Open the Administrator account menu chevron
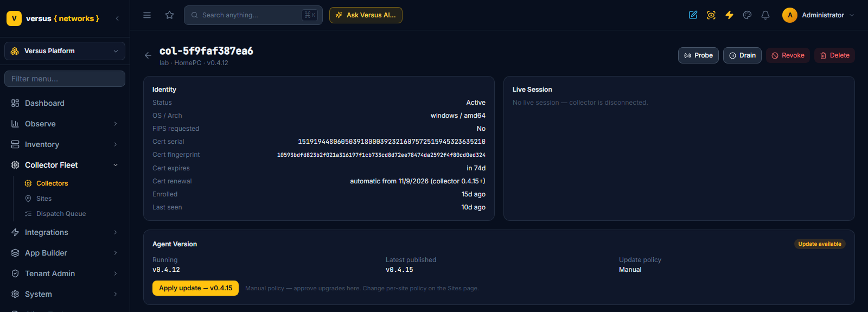The width and height of the screenshot is (868, 312). pos(852,15)
